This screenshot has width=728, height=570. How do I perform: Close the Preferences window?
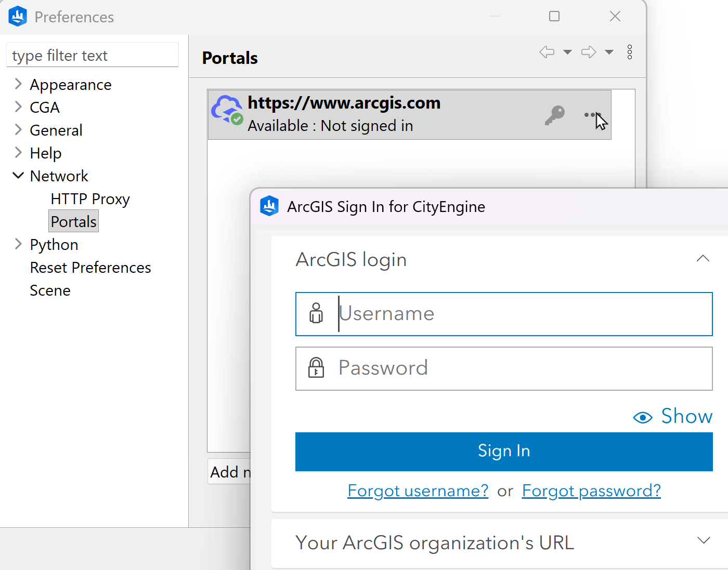(x=615, y=17)
